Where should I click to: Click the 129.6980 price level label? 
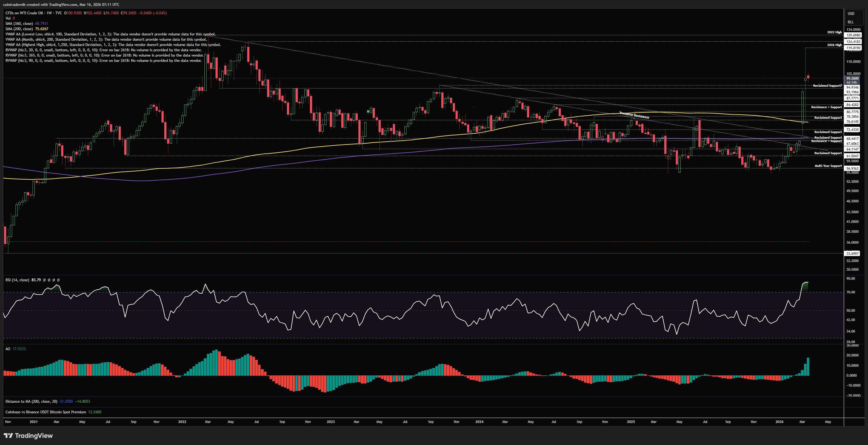(x=853, y=35)
